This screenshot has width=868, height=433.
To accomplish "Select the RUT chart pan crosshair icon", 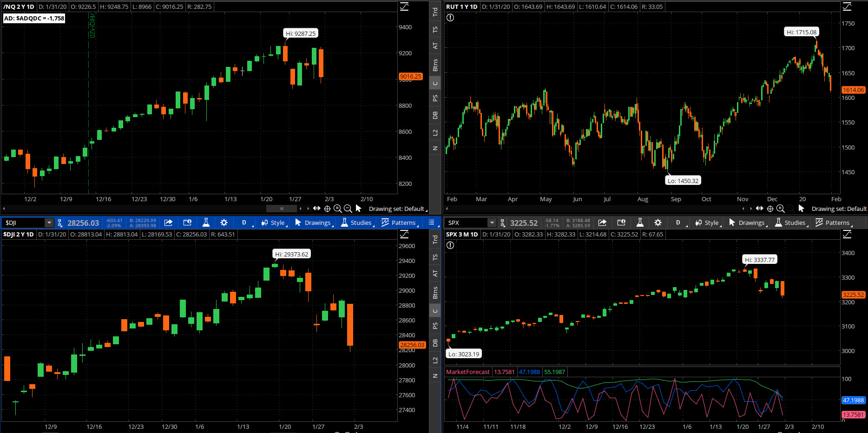I will tap(770, 209).
